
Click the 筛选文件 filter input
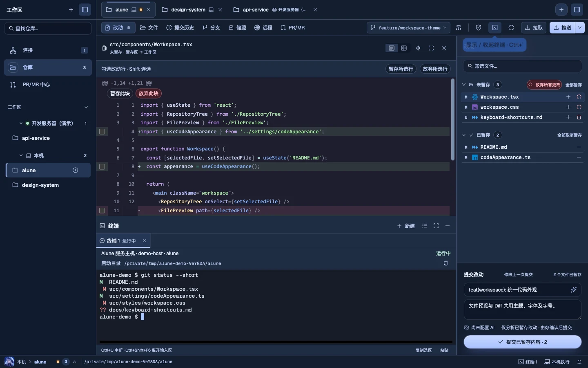[x=523, y=66]
